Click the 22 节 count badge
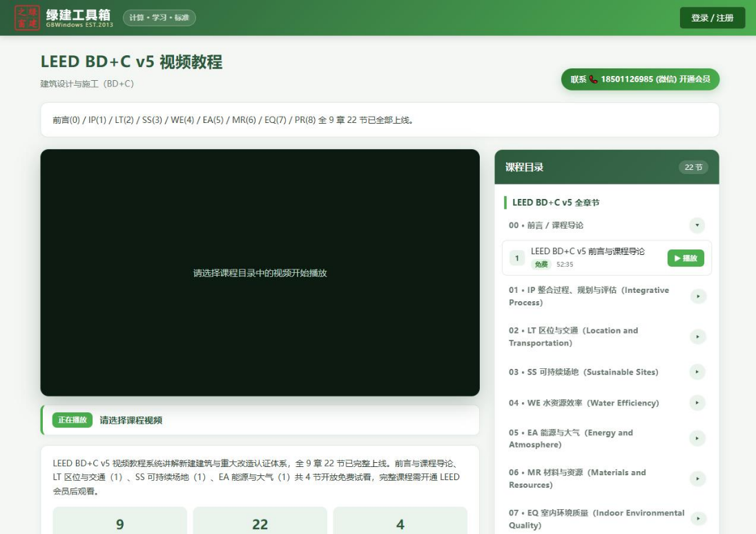Viewport: 756px width, 534px height. (693, 167)
